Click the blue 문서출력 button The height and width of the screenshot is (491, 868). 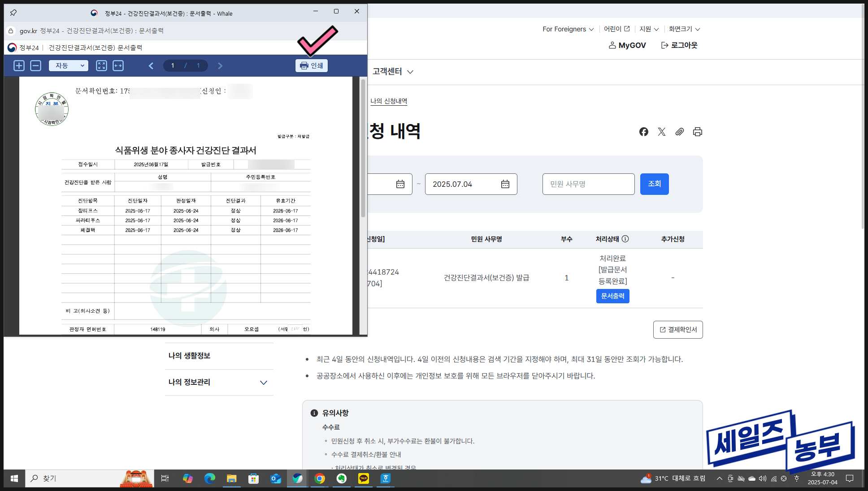click(612, 296)
